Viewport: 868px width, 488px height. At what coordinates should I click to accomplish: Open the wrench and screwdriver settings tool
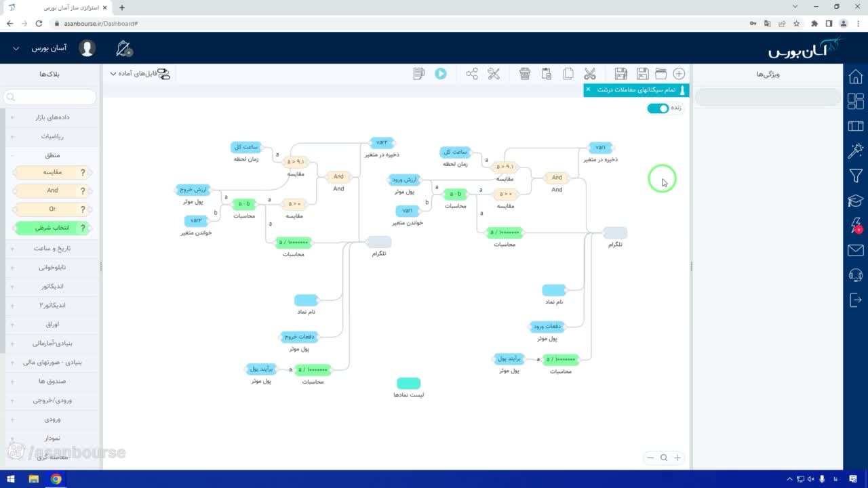[x=494, y=74]
